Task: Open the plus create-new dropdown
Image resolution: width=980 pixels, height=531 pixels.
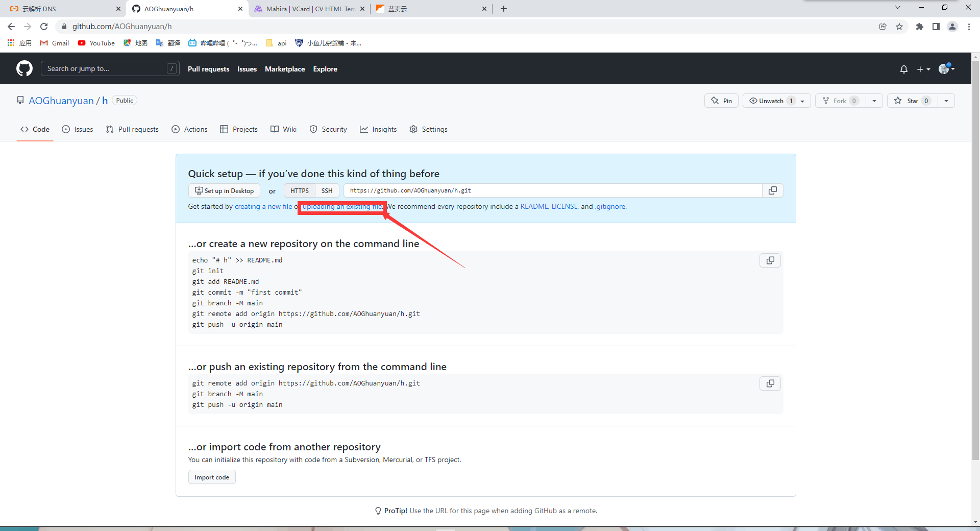Action: tap(923, 69)
